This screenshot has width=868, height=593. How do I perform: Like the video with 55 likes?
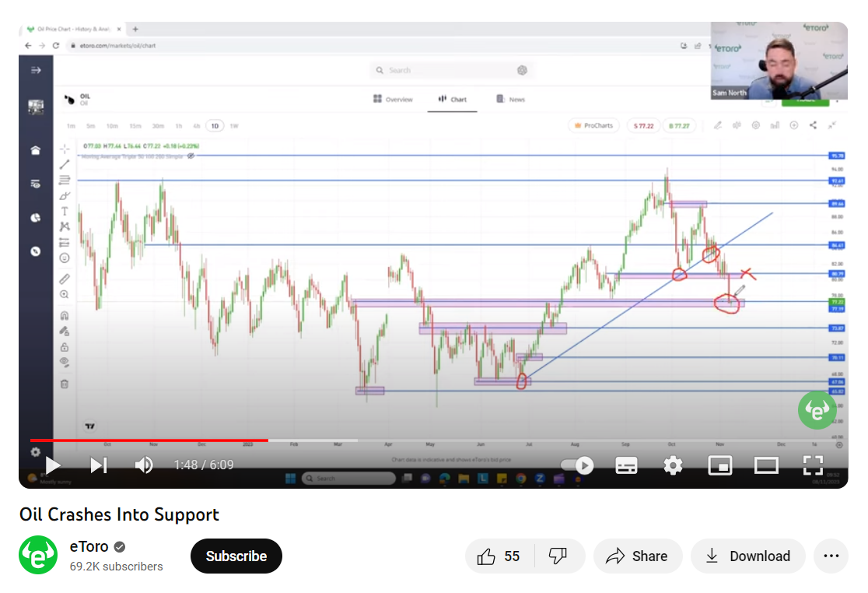(499, 556)
